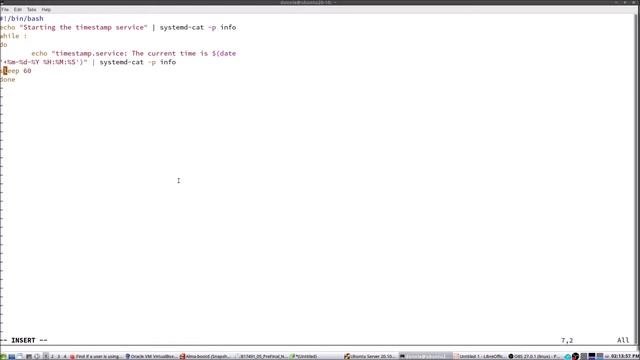Click the OBS tray icon
Image resolution: width=640 pixels, height=360 pixels.
click(576, 356)
